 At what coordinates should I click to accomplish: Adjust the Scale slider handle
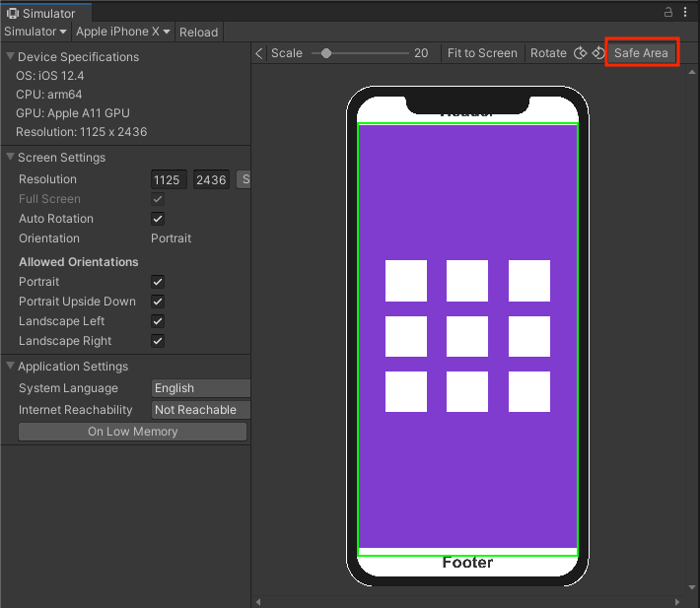(326, 53)
